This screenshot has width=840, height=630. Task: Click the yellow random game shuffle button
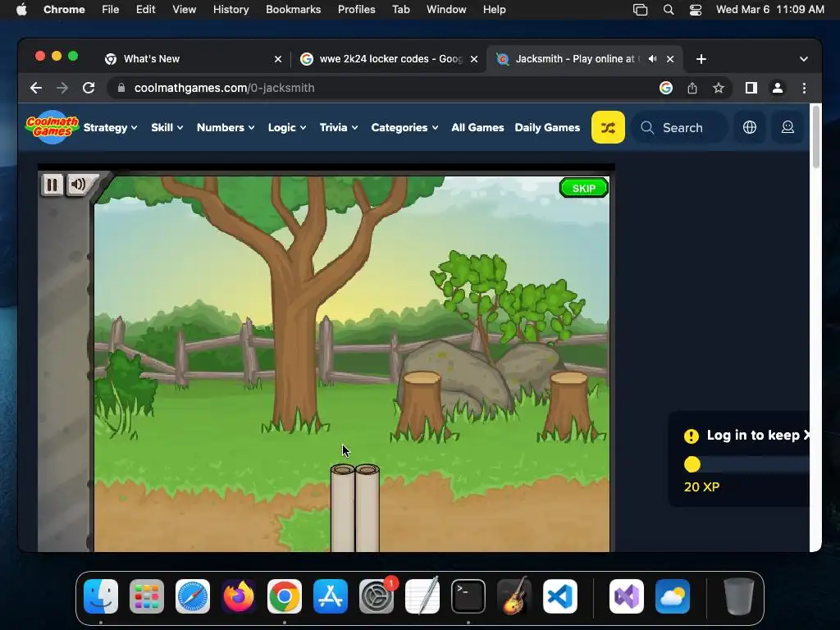(608, 127)
